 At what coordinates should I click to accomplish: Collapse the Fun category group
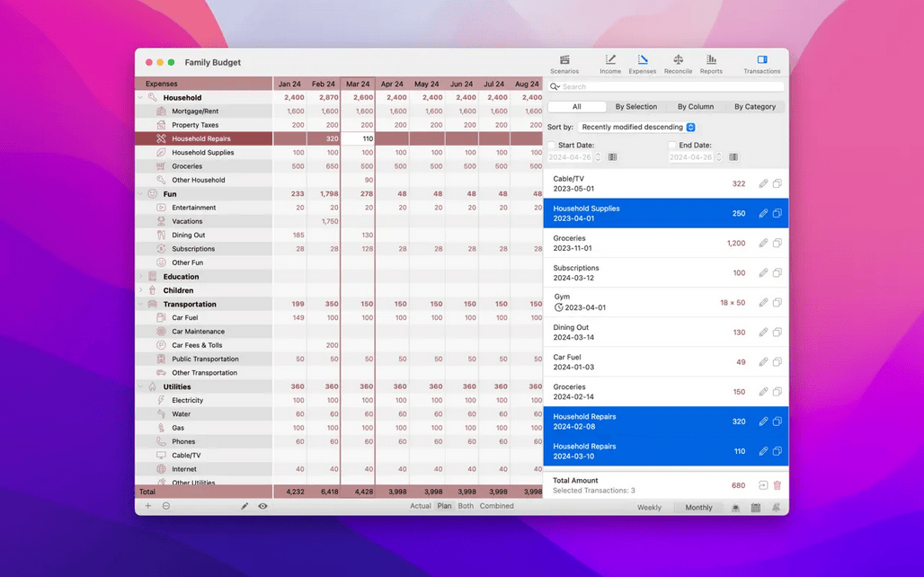coord(141,194)
